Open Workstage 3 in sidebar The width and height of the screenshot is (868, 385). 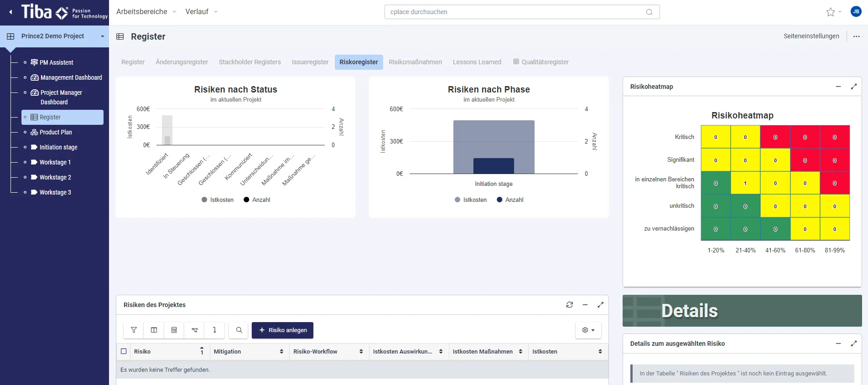pyautogui.click(x=55, y=192)
